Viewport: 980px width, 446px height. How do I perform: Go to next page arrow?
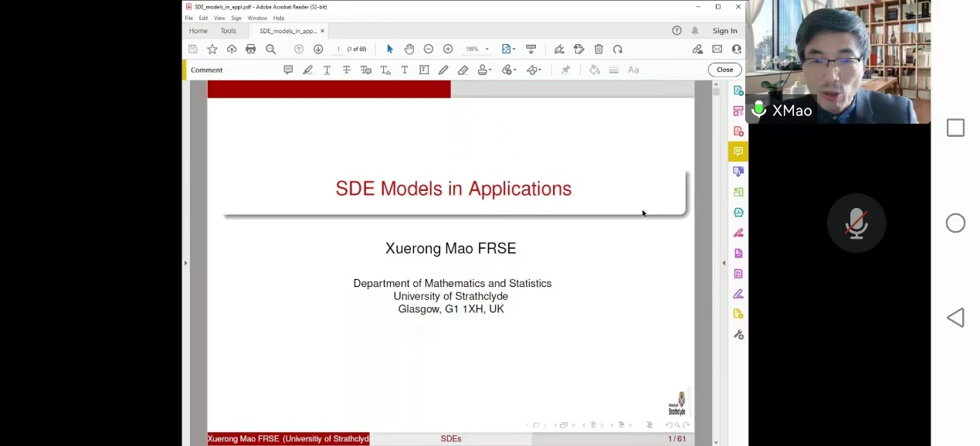click(318, 49)
